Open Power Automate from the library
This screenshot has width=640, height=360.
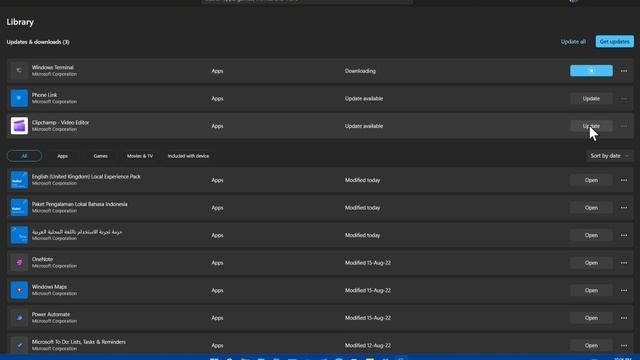[591, 318]
